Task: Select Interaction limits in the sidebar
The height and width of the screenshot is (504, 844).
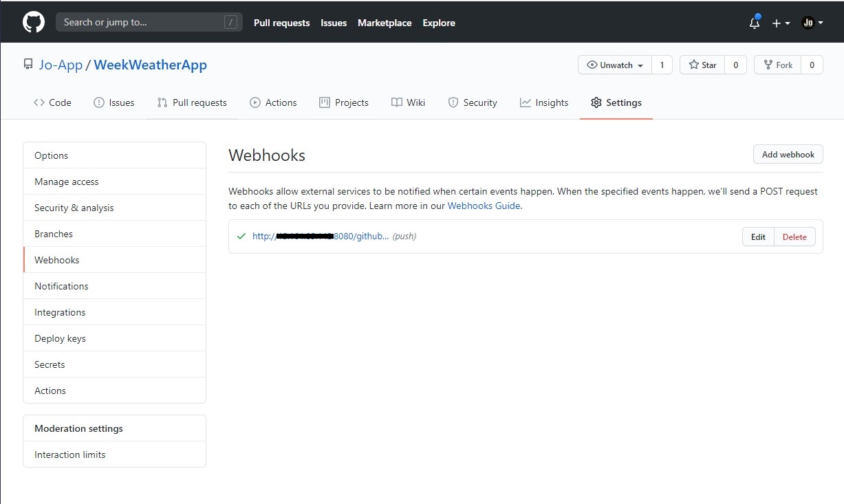Action: (x=114, y=454)
